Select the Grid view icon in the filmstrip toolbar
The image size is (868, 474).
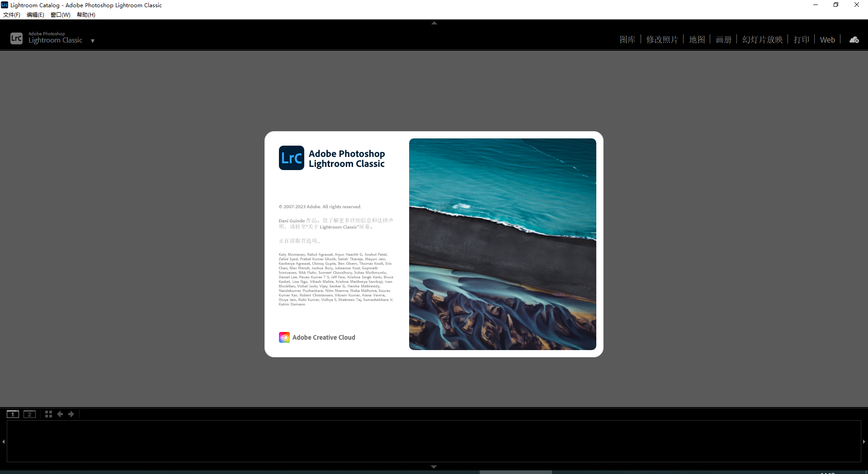pos(48,414)
